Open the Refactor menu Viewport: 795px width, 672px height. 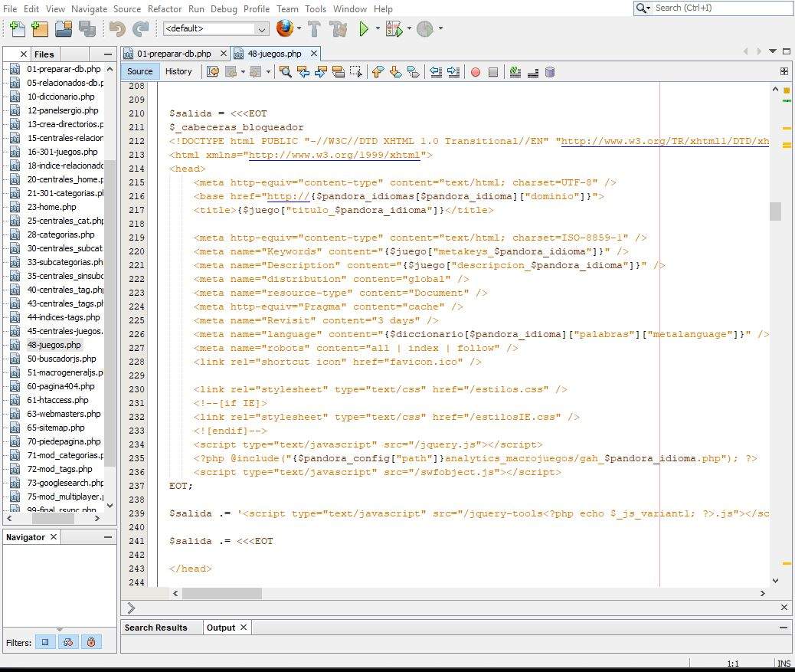point(165,9)
